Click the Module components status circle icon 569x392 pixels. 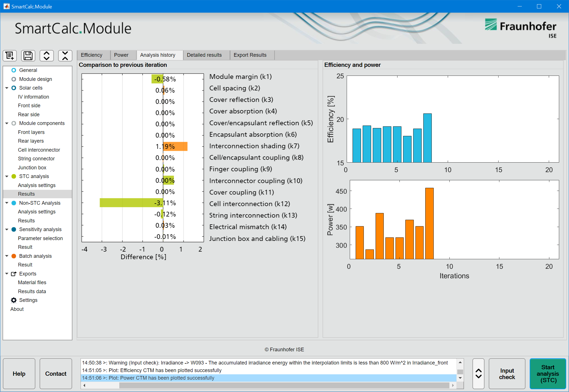[13, 123]
